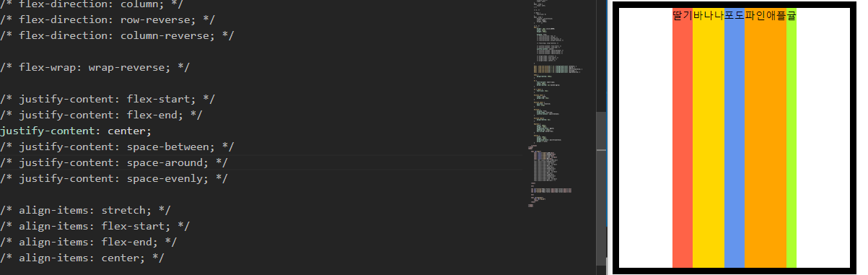This screenshot has height=275, width=868.
Task: Click the commented 'align-items: stretch' line
Action: click(x=85, y=210)
